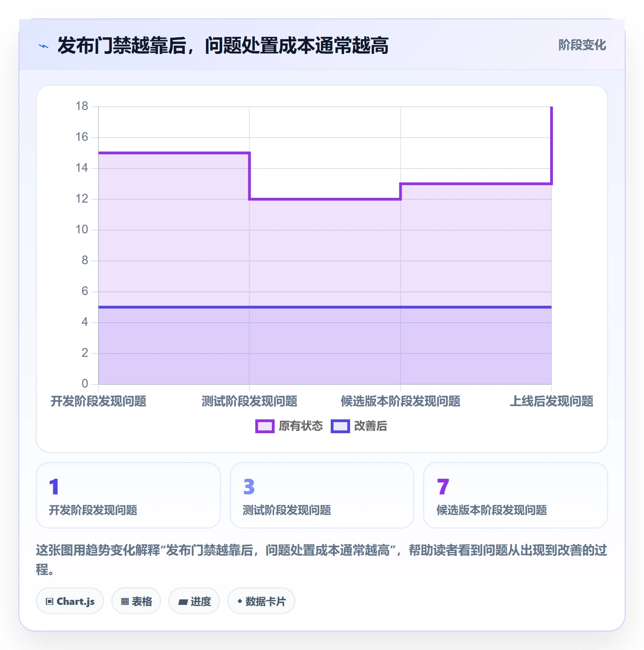Toggle the 原有状态 legend swatch
644x650 pixels.
click(x=265, y=426)
